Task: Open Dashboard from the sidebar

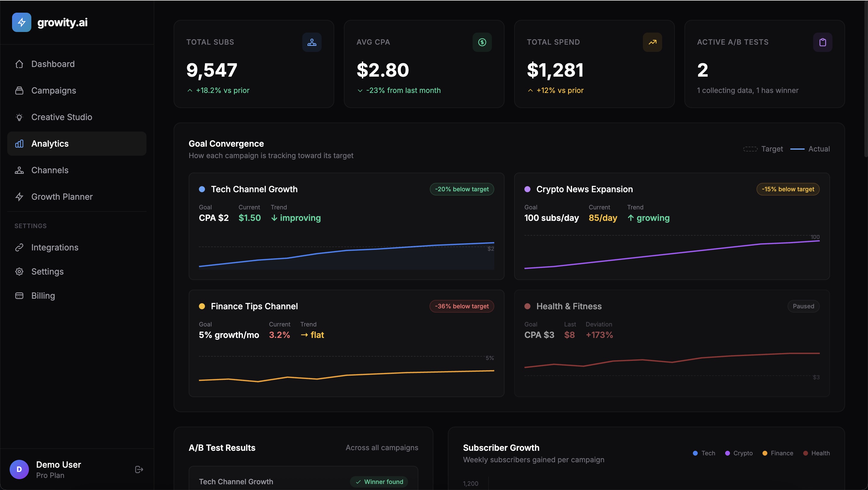Action: pos(53,64)
